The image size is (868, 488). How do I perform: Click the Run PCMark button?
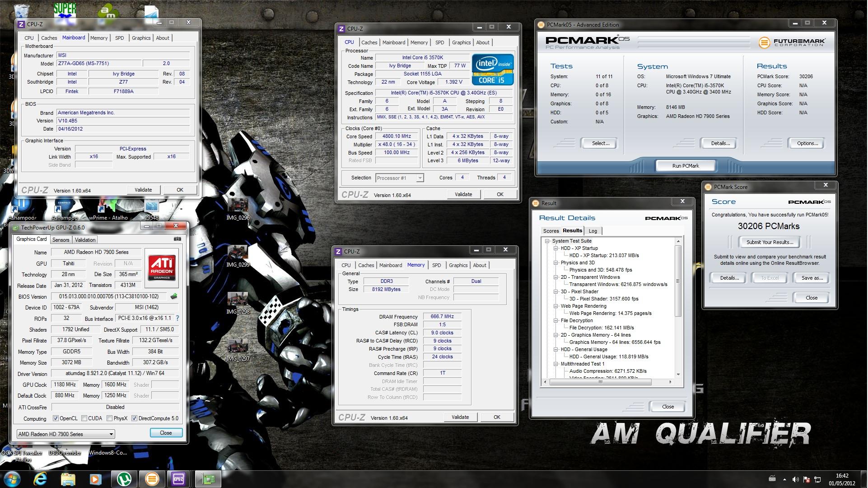click(685, 166)
